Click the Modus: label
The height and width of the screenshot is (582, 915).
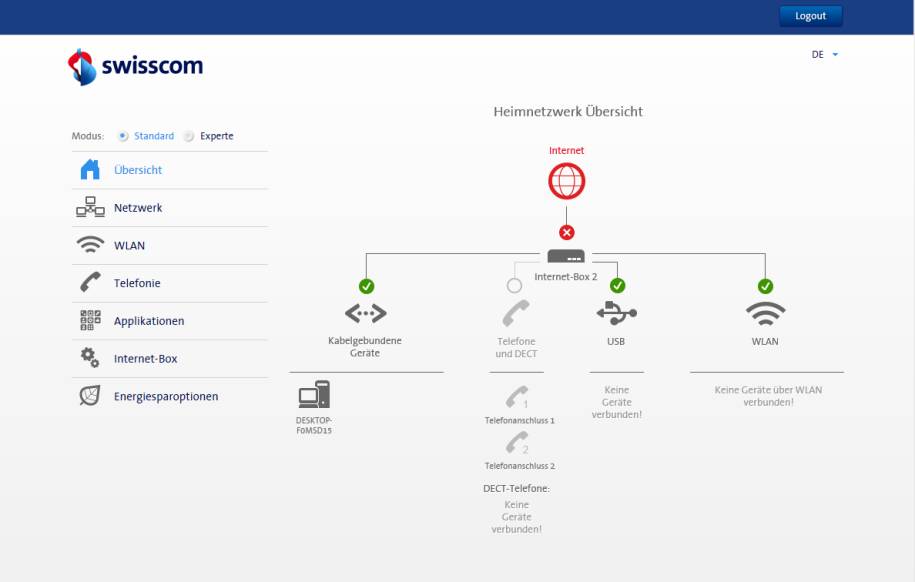click(x=88, y=136)
